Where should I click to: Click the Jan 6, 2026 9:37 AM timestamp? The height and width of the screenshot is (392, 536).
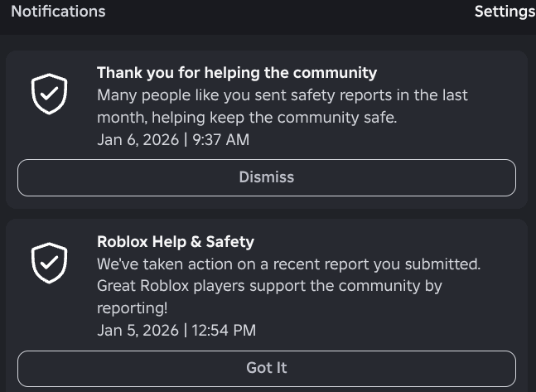pos(172,139)
